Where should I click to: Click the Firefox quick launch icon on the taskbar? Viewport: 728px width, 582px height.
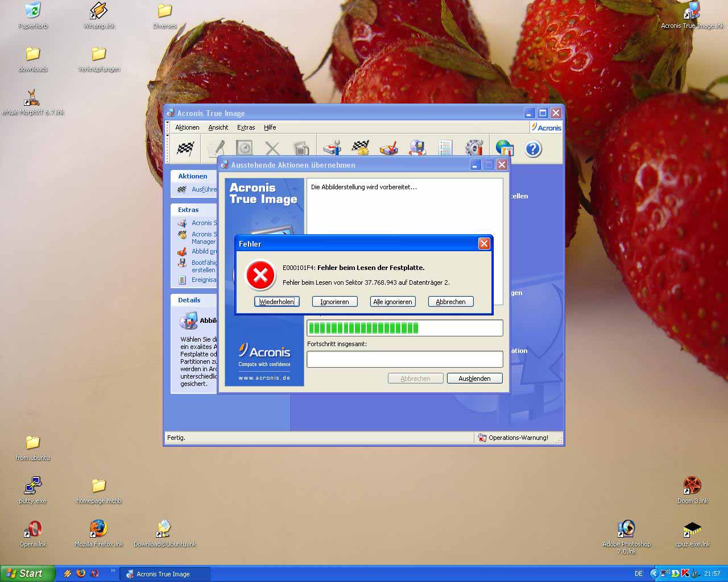[81, 573]
